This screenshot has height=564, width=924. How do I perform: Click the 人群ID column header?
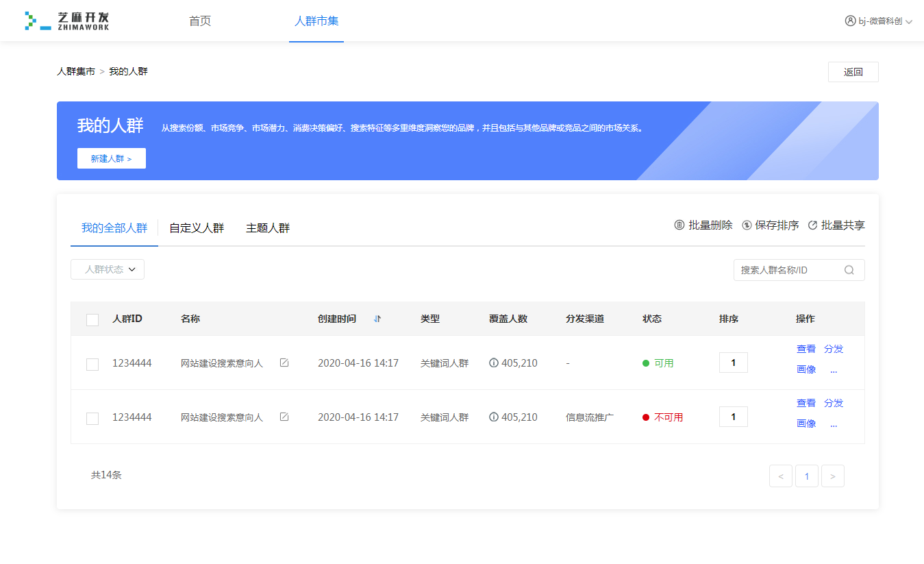pos(127,319)
